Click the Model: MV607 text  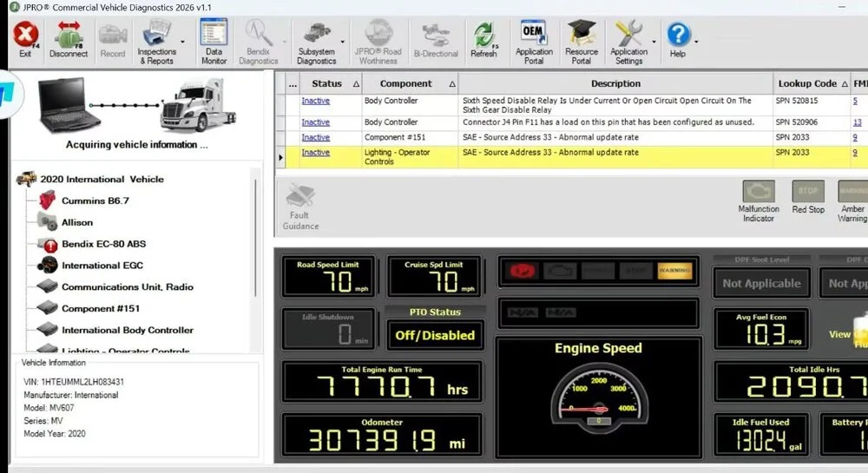(x=49, y=408)
